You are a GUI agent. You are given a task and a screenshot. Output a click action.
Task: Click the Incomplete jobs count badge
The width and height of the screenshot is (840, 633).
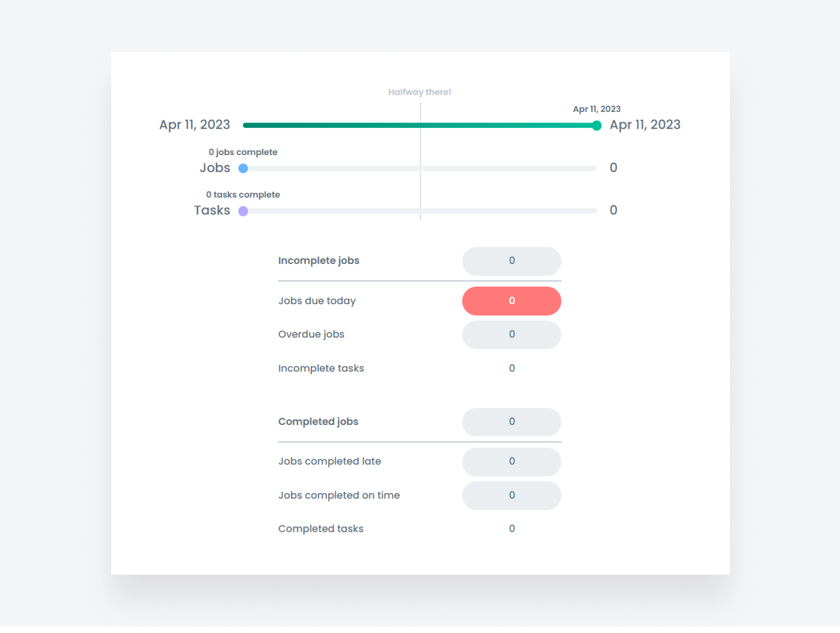click(x=511, y=261)
